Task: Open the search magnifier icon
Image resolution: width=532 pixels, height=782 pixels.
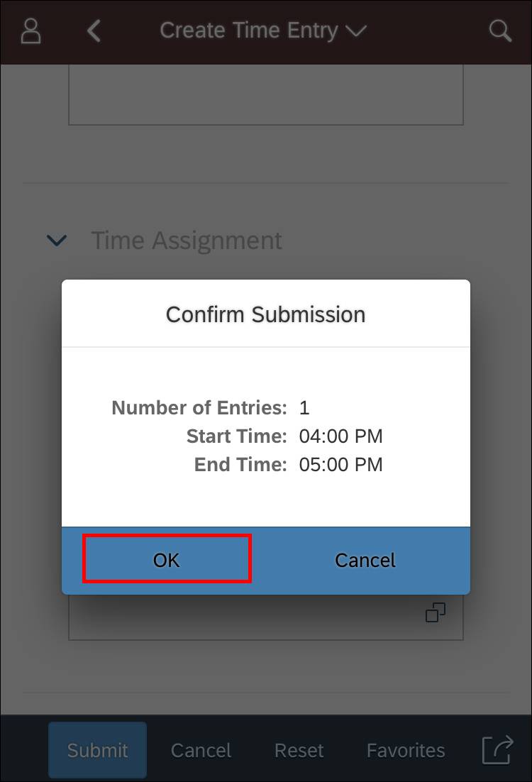Action: coord(500,31)
